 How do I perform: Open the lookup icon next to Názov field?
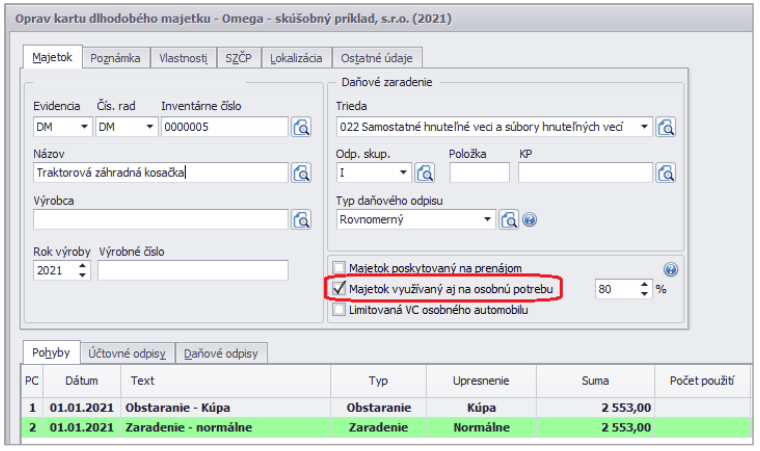coord(302,172)
